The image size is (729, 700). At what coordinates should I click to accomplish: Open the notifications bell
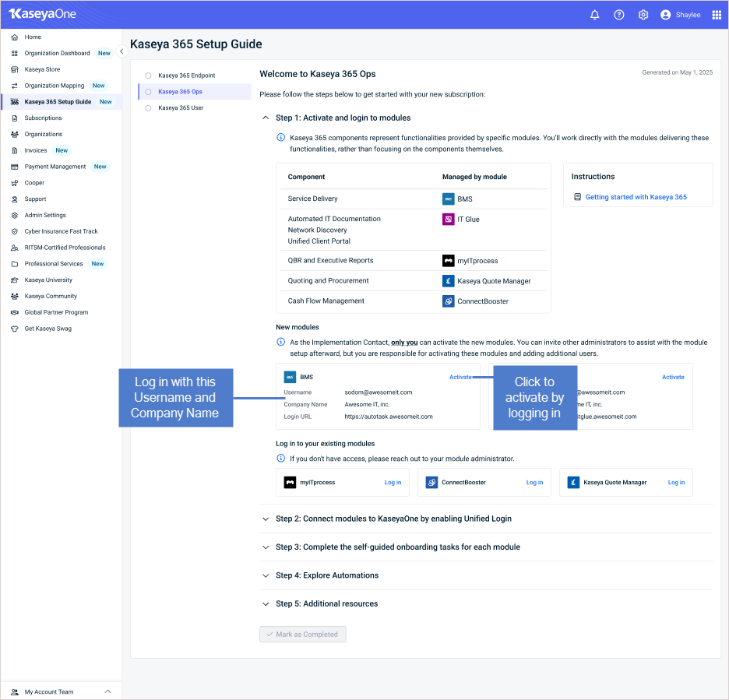click(x=594, y=15)
